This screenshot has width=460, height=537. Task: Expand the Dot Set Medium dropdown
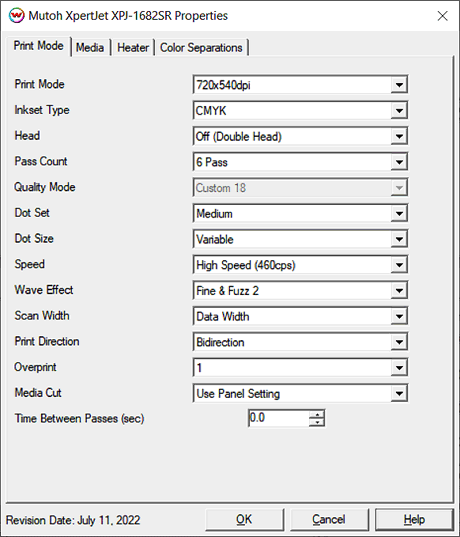tap(300, 213)
